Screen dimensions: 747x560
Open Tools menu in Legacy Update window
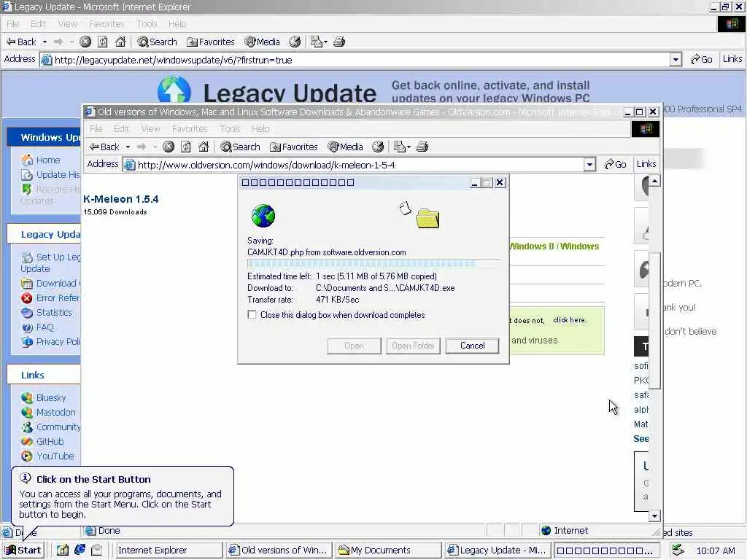147,24
